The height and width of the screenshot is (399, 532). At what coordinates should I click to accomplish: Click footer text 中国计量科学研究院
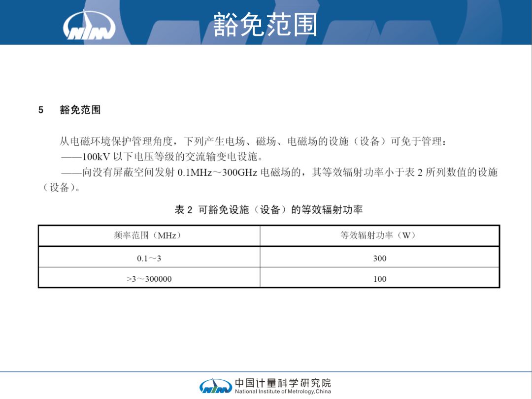click(283, 383)
